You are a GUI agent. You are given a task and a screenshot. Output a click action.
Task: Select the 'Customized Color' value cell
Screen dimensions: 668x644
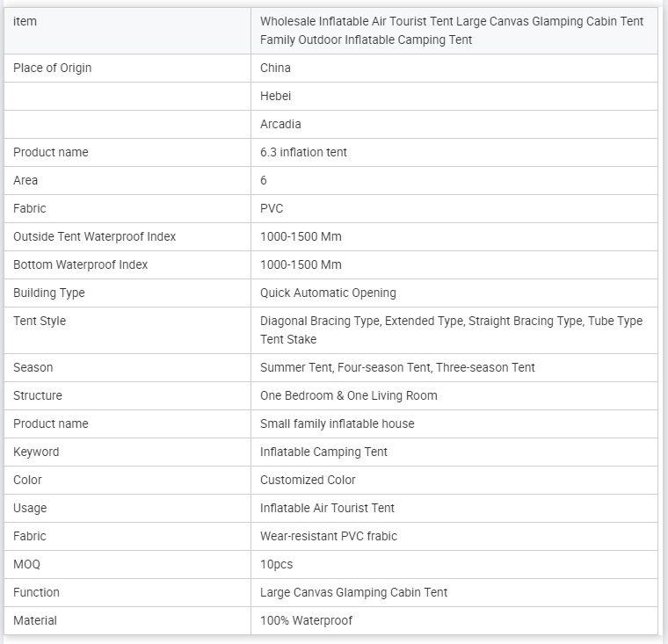click(x=308, y=480)
